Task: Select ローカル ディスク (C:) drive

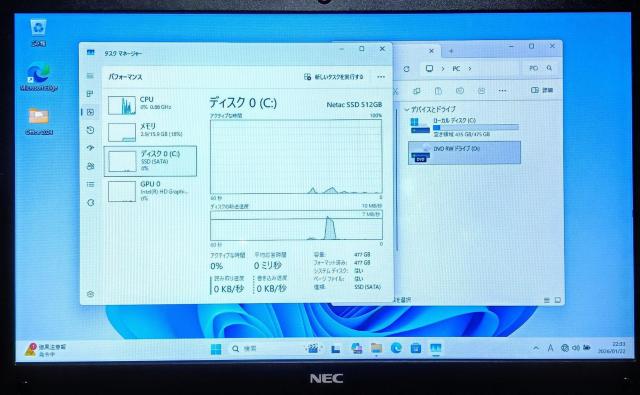Action: pyautogui.click(x=464, y=127)
